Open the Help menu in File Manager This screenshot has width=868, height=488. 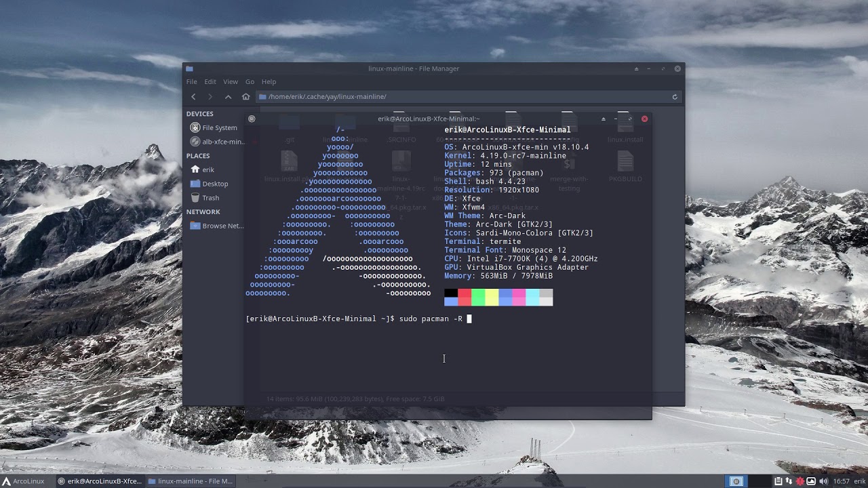(x=269, y=81)
